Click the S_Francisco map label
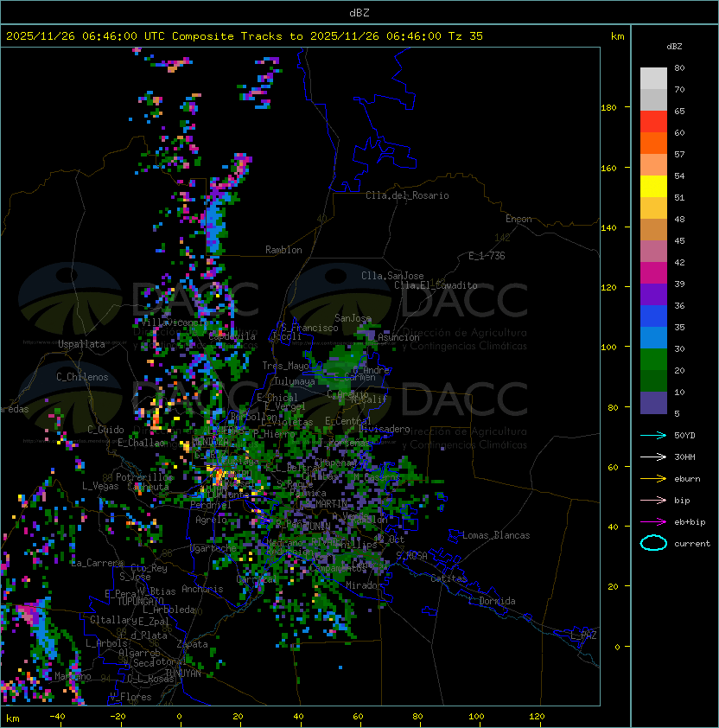 [x=309, y=328]
